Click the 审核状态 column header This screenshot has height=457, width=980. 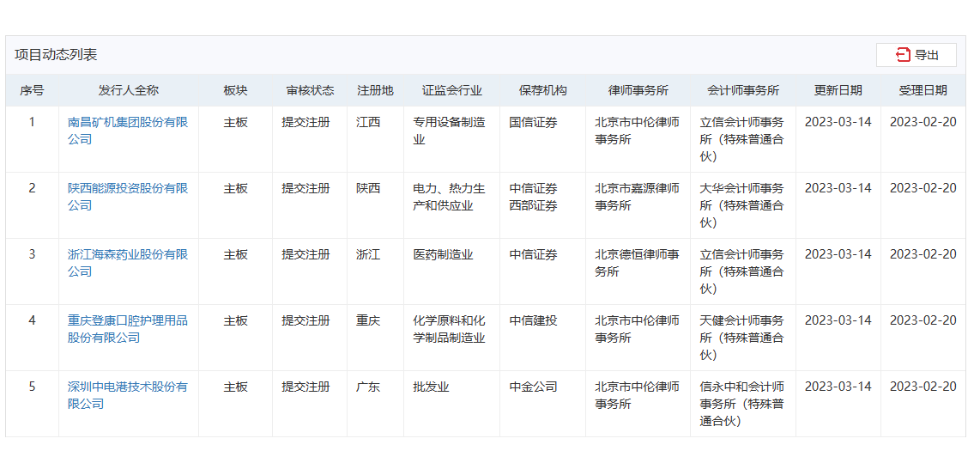pos(310,90)
